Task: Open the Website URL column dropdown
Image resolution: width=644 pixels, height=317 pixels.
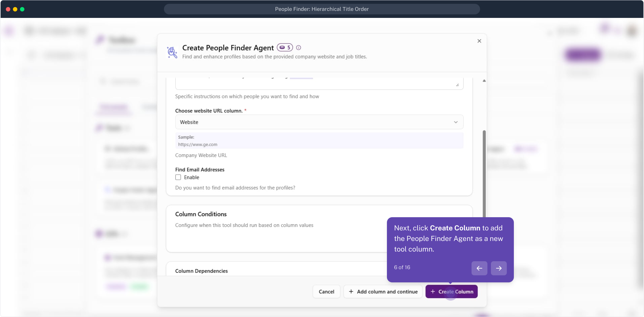Action: pos(319,122)
